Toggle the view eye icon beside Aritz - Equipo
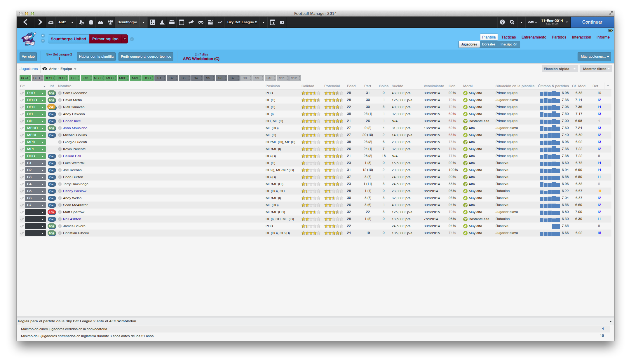This screenshot has width=631, height=364. [x=45, y=69]
